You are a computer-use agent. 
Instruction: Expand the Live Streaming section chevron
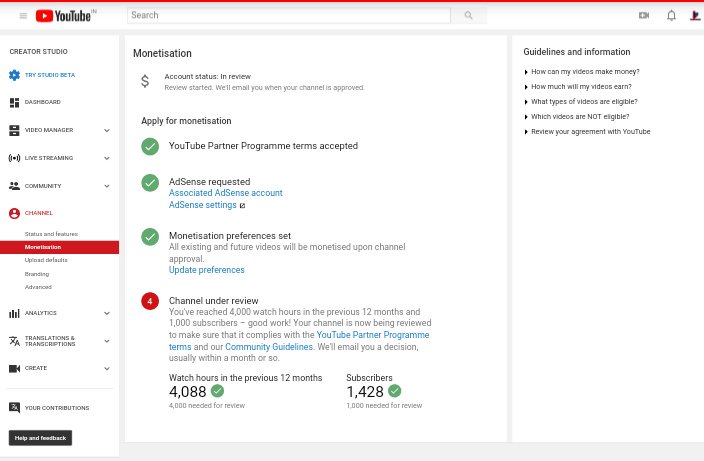point(107,158)
